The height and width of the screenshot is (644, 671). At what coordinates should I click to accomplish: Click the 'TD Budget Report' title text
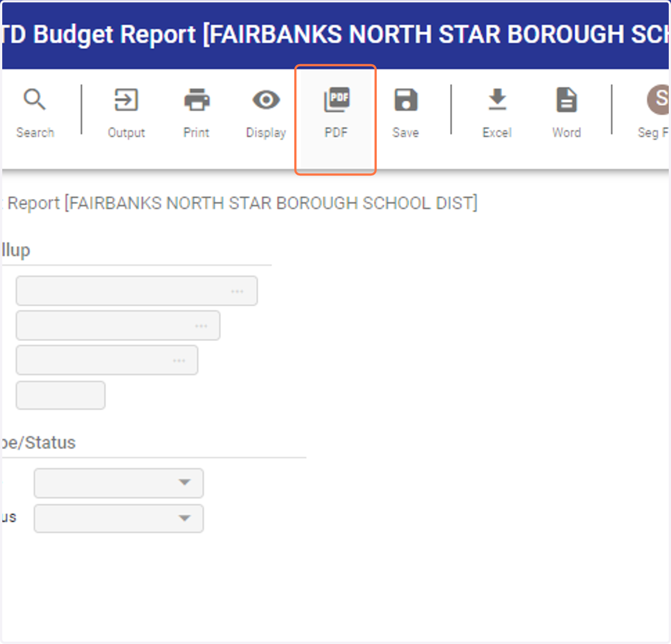(98, 35)
